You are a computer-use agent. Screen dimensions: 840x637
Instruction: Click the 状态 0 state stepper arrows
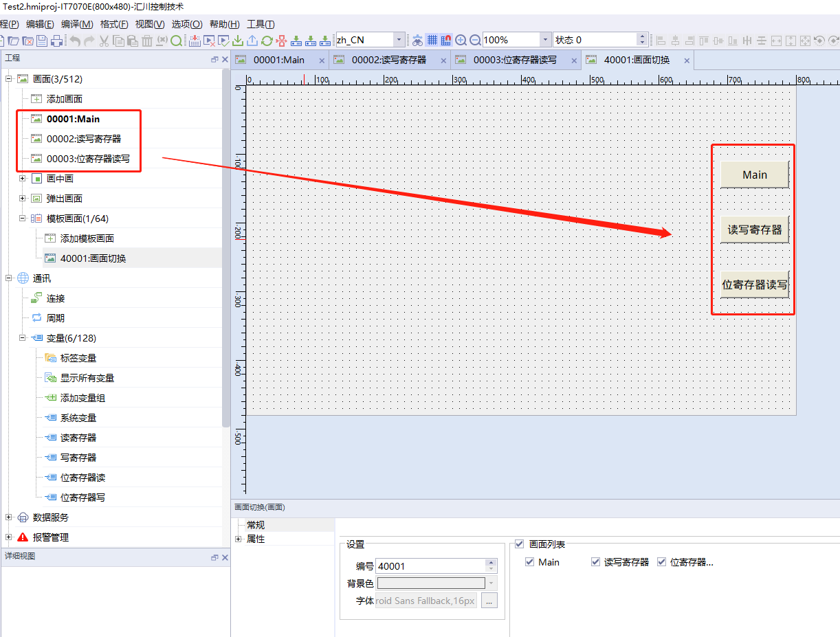642,40
